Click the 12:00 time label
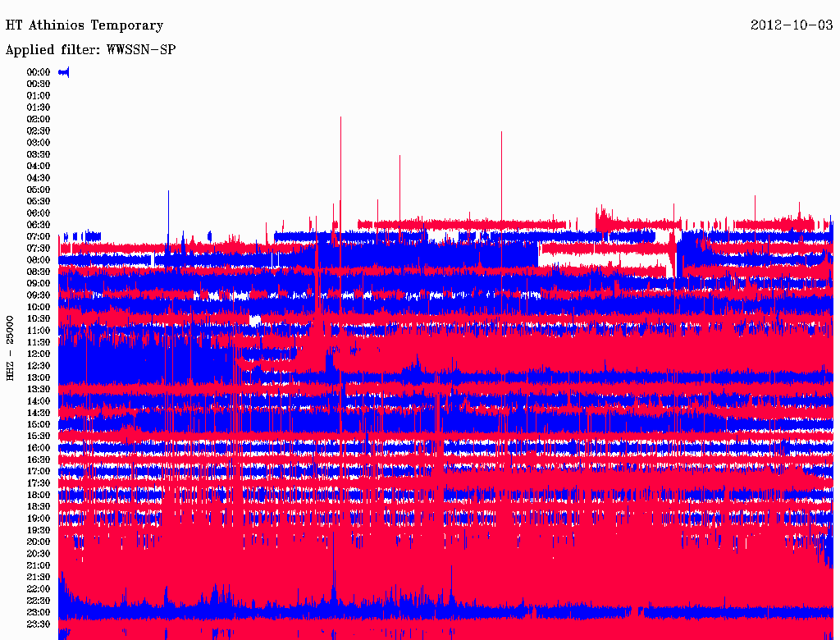840x640 pixels. (39, 354)
